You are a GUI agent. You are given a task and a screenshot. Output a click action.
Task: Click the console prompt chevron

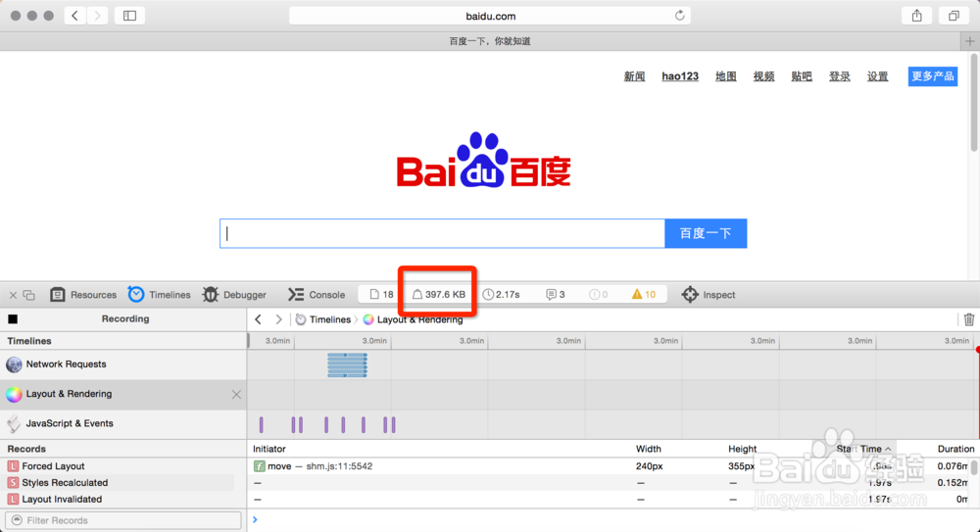(x=255, y=519)
